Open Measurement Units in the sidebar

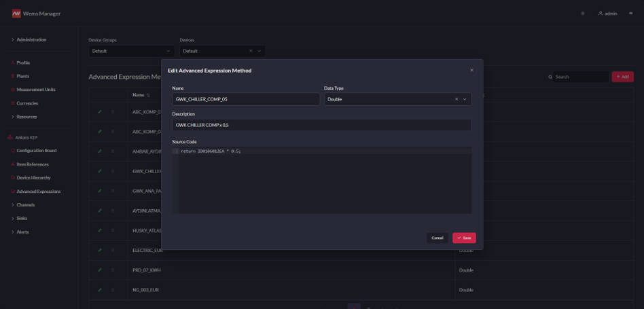(35, 90)
